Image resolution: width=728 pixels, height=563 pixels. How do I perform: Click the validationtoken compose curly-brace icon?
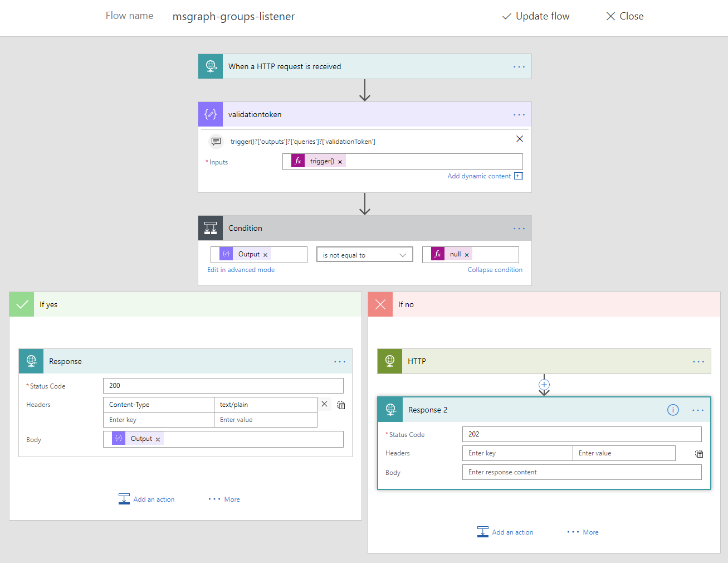[211, 114]
